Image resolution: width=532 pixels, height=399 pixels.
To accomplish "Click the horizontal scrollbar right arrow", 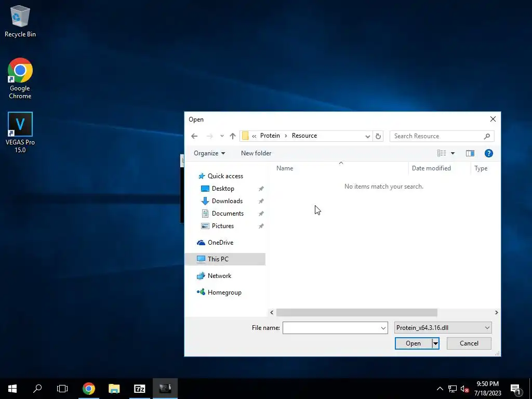I will coord(496,312).
